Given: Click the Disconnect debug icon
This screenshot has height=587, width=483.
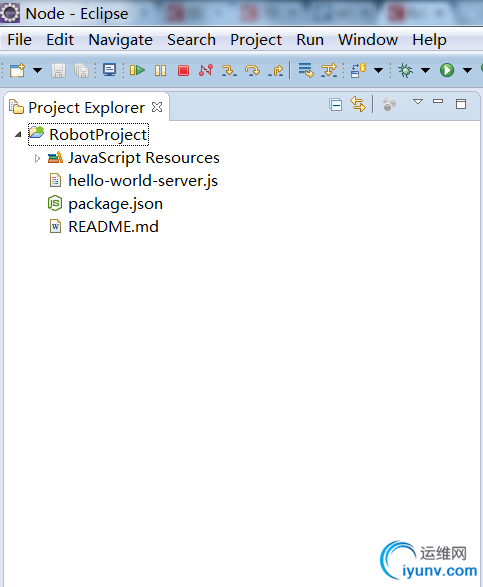Looking at the screenshot, I should coord(206,70).
